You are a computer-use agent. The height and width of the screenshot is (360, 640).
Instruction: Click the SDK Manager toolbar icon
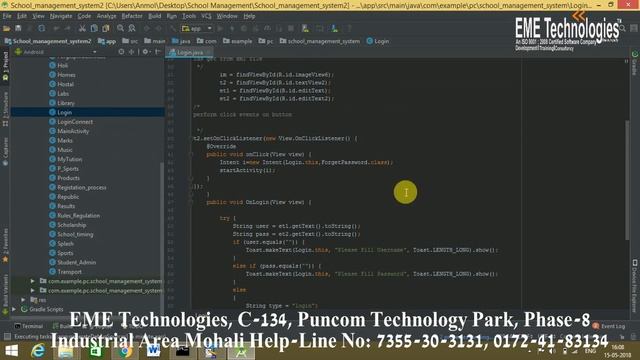334,29
